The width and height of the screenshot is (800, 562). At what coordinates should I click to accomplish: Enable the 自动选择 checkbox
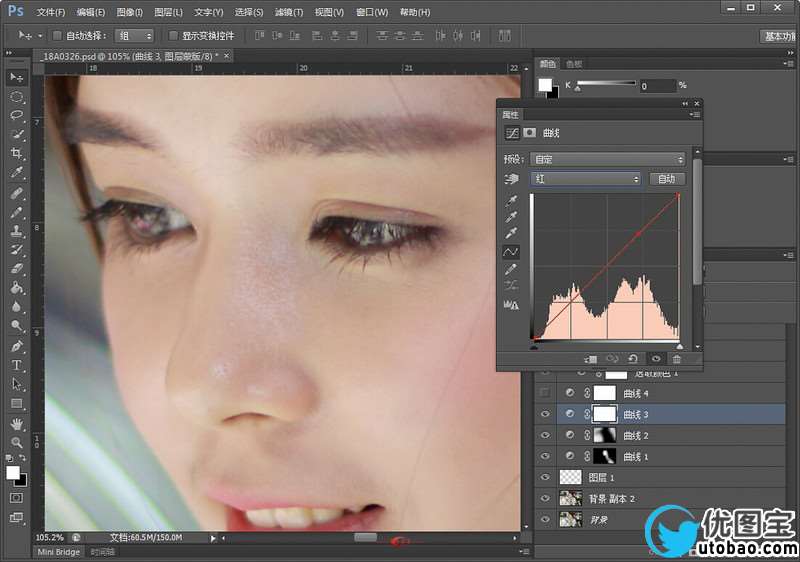tap(57, 36)
